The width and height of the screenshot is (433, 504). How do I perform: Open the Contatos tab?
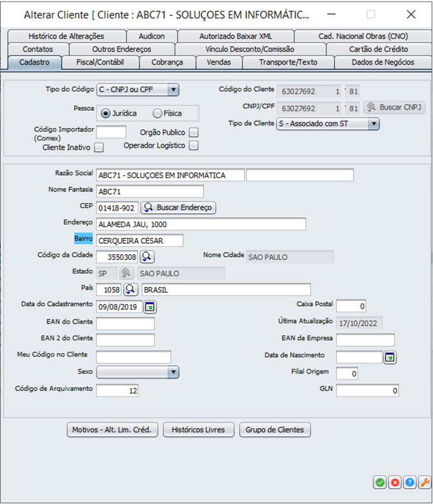click(38, 49)
